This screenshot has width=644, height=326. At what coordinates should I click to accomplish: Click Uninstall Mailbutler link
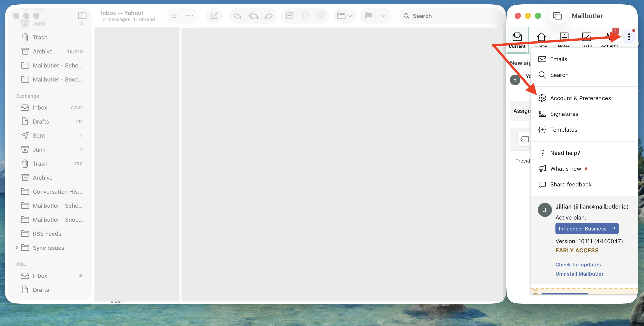click(x=579, y=274)
